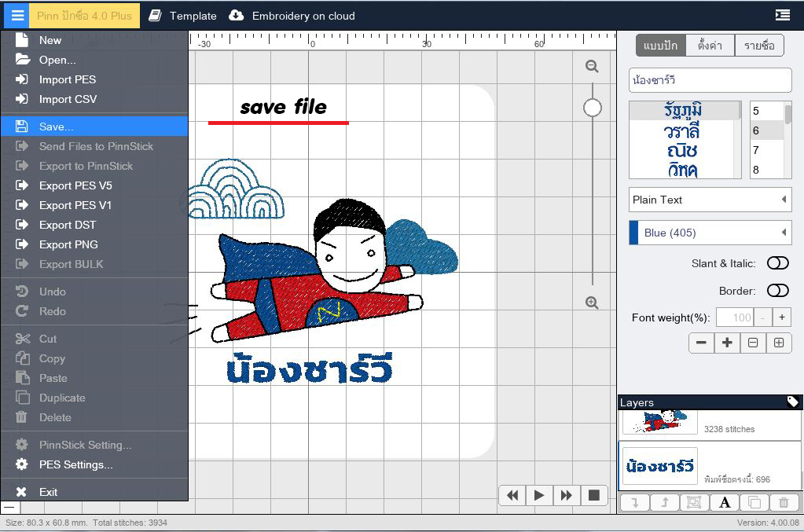The image size is (804, 532).
Task: Select font size 5
Action: click(x=766, y=111)
